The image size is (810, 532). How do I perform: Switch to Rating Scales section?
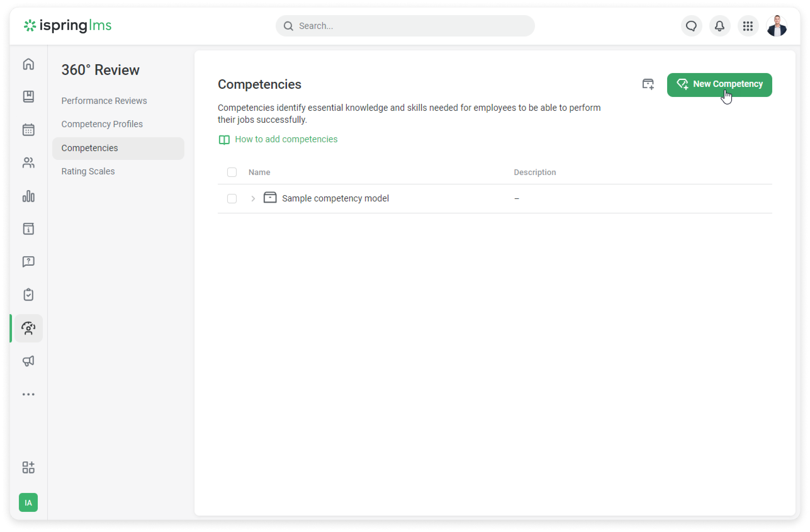click(x=88, y=171)
